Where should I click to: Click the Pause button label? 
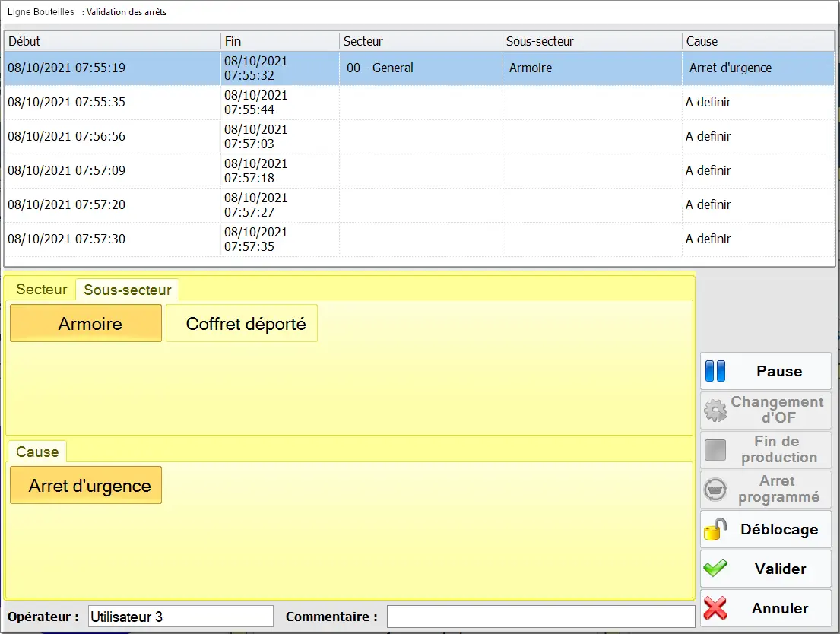tap(779, 371)
